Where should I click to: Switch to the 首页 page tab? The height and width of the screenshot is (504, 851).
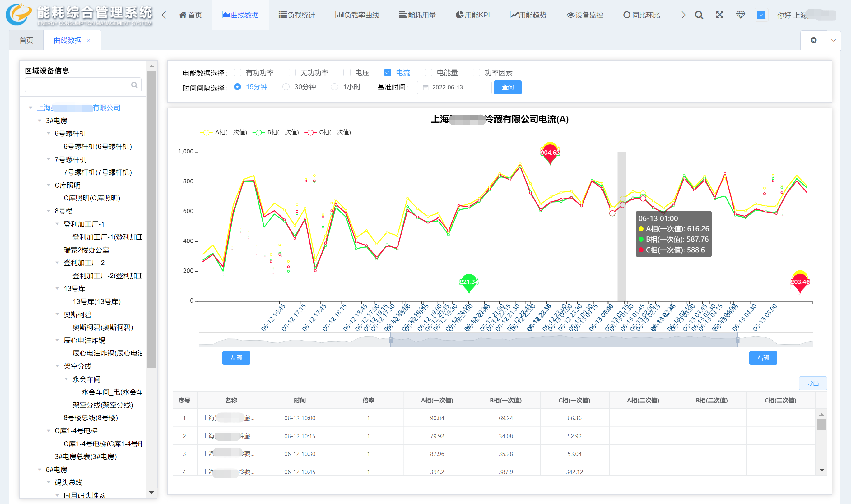(x=26, y=40)
